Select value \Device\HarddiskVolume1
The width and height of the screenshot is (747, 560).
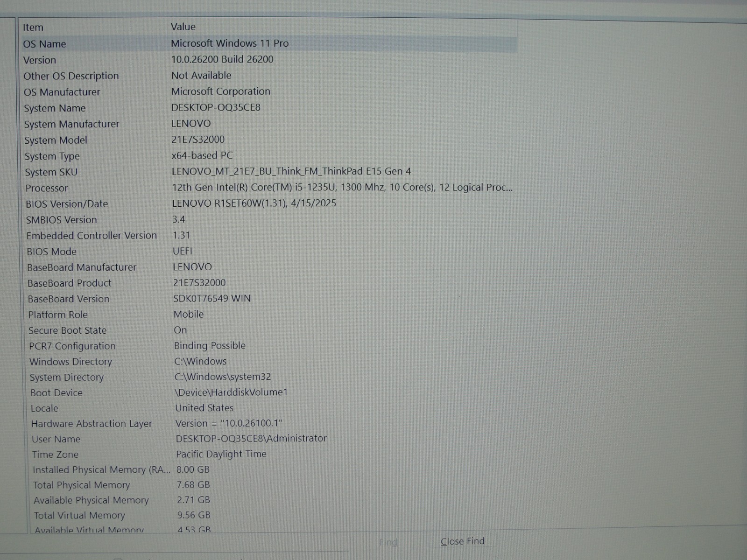[x=231, y=392]
